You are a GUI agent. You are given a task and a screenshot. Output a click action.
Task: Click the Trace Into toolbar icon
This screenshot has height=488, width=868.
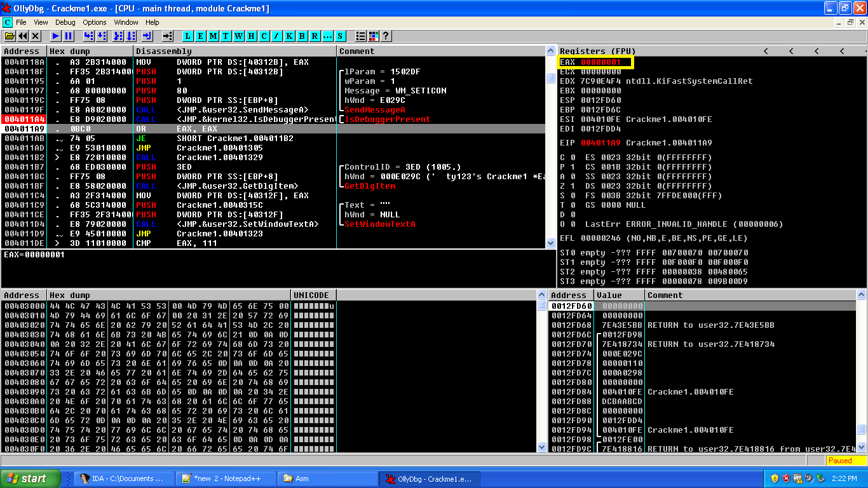click(118, 36)
